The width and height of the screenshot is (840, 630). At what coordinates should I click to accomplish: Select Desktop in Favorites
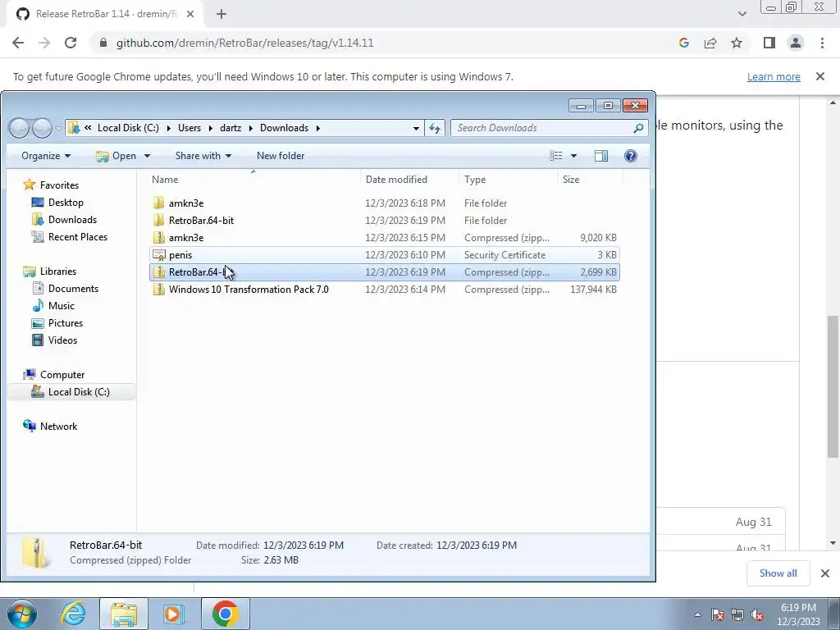(66, 203)
